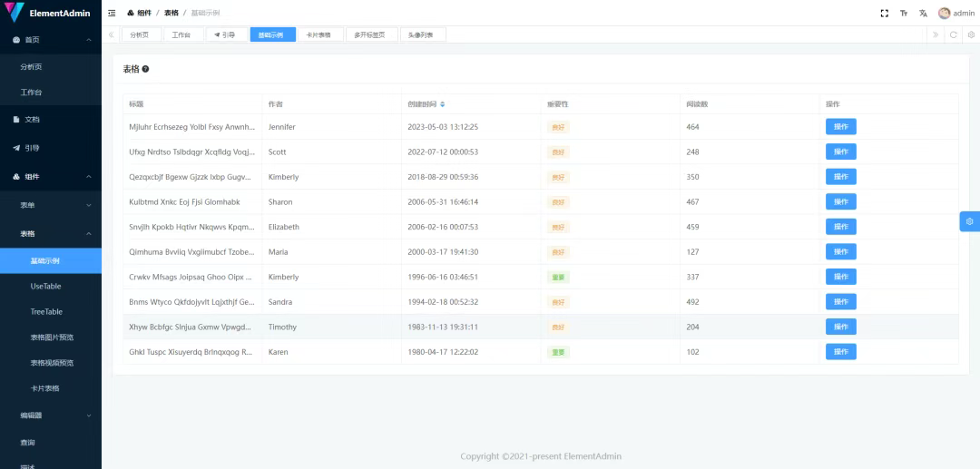Click the help icon next to 表格 title

point(145,69)
